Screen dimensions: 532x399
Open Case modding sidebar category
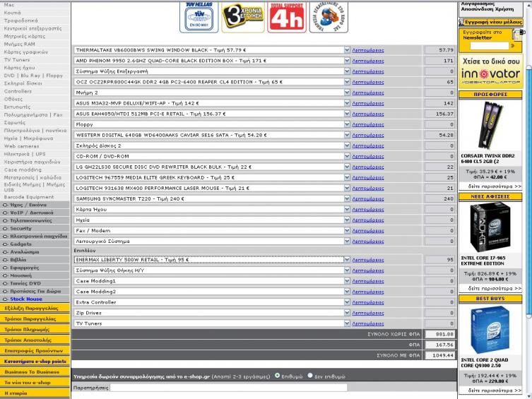click(x=23, y=169)
